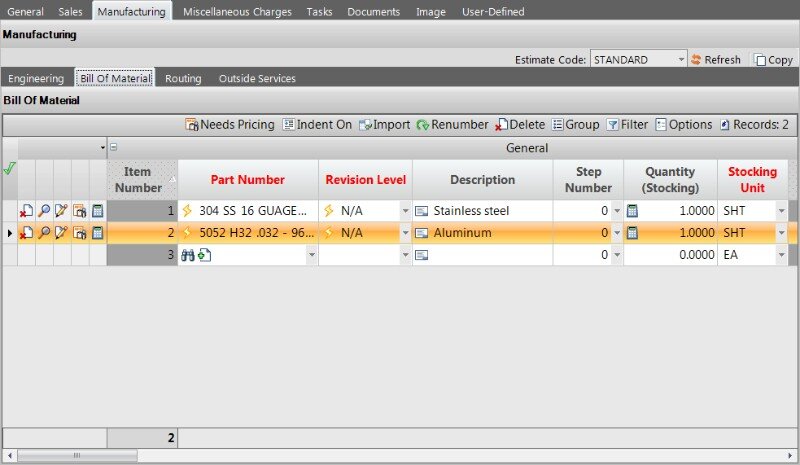Expand Stocking Unit dropdown for Stainless steel row

[x=781, y=211]
